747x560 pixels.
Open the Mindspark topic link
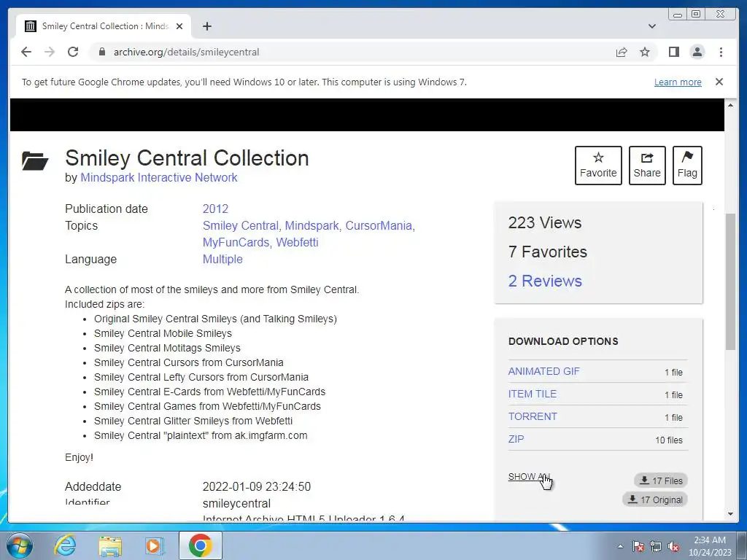pyautogui.click(x=311, y=225)
